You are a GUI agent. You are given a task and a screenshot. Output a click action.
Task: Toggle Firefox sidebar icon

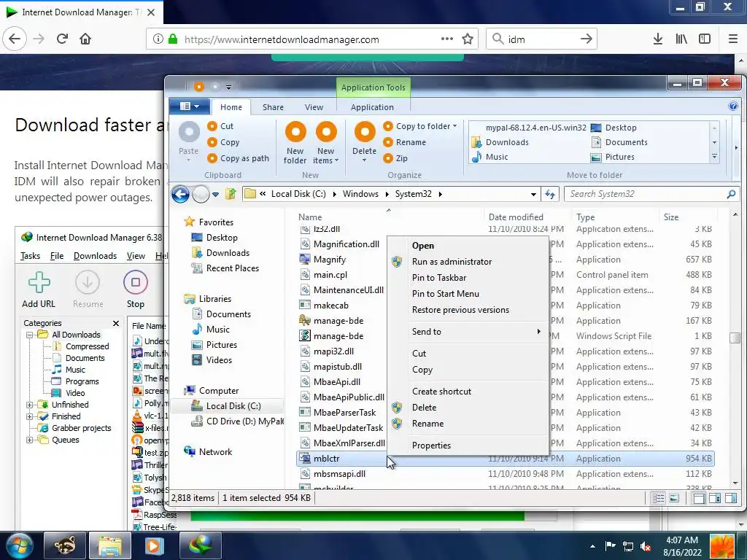705,39
